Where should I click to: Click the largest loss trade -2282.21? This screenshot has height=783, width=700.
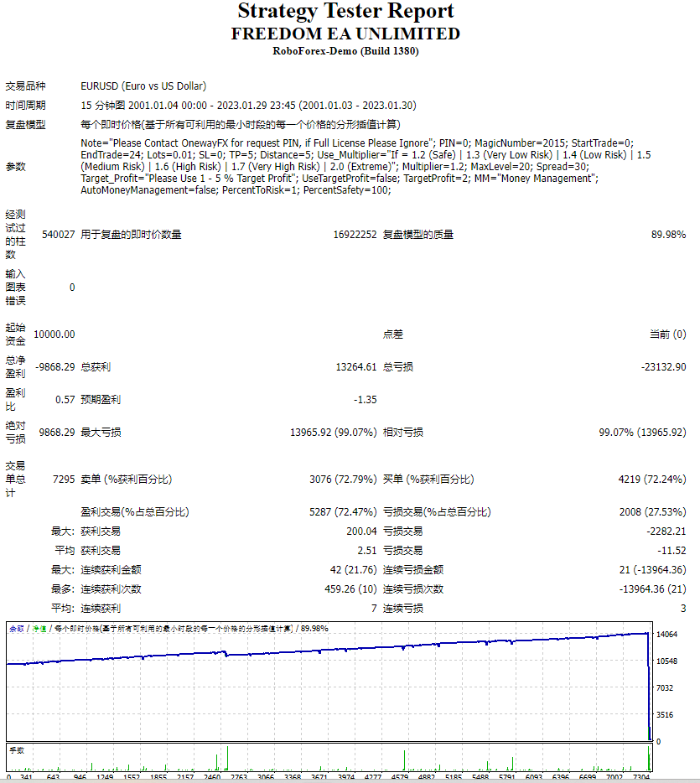pos(666,532)
